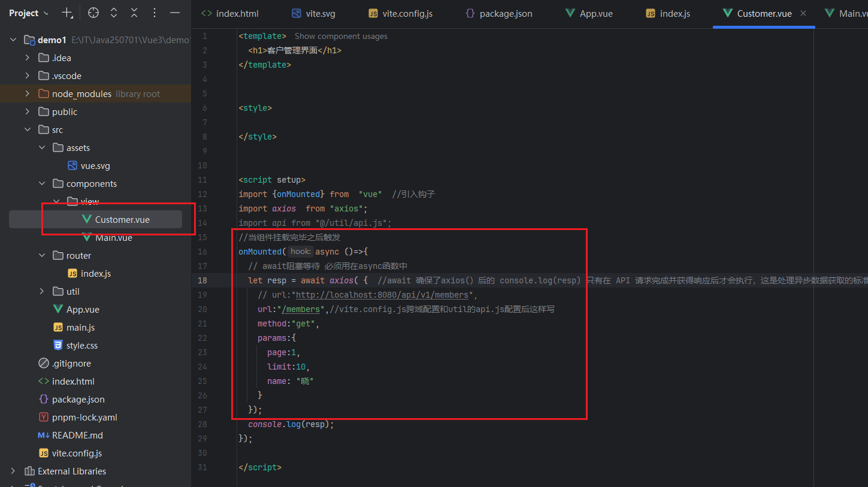Click the Vue icon on Customer.vue tab

click(x=727, y=13)
